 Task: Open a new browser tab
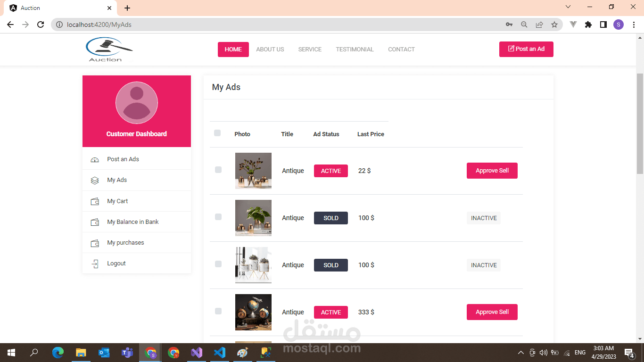click(127, 8)
